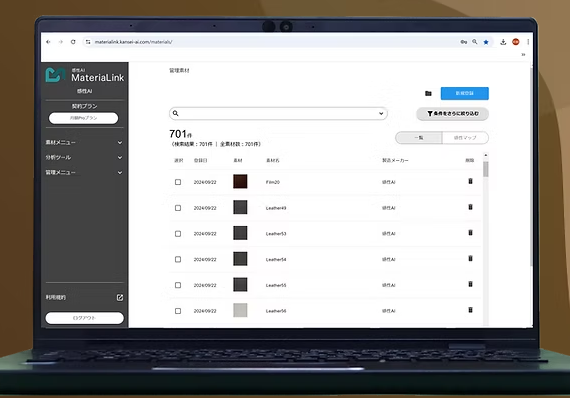
Task: Expand the 分析ツール sidebar section
Action: [x=84, y=157]
